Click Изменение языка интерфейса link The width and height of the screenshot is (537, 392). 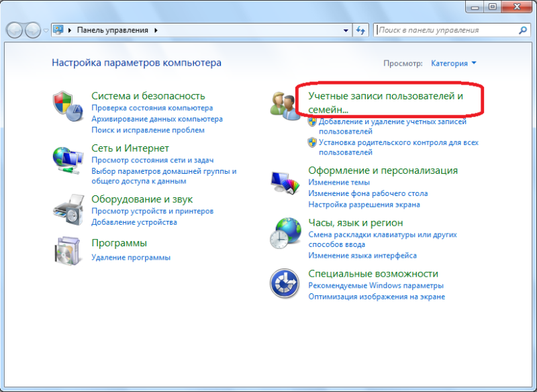tap(362, 255)
